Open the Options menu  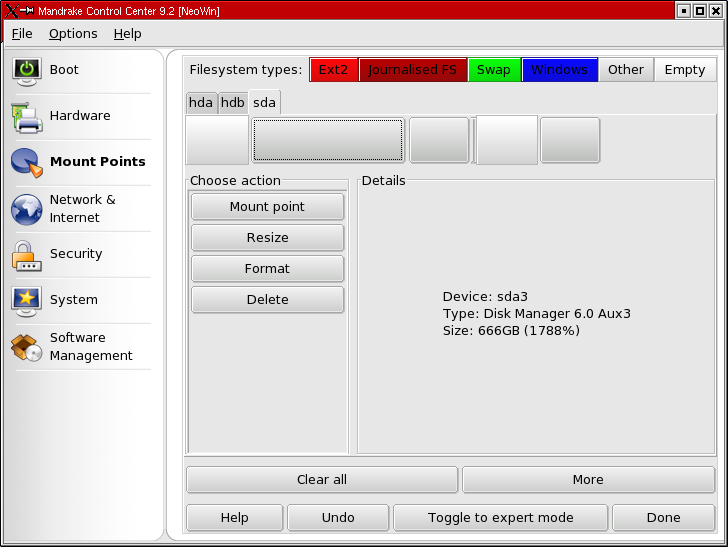coord(73,34)
